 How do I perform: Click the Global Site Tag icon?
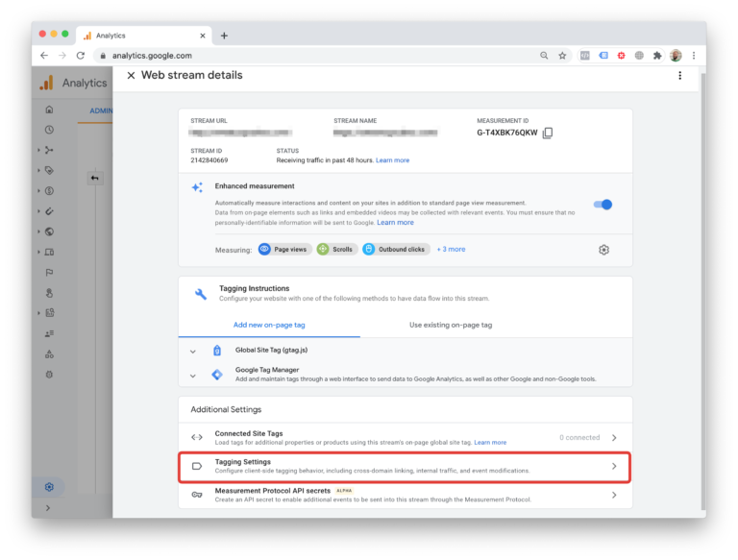tap(217, 351)
